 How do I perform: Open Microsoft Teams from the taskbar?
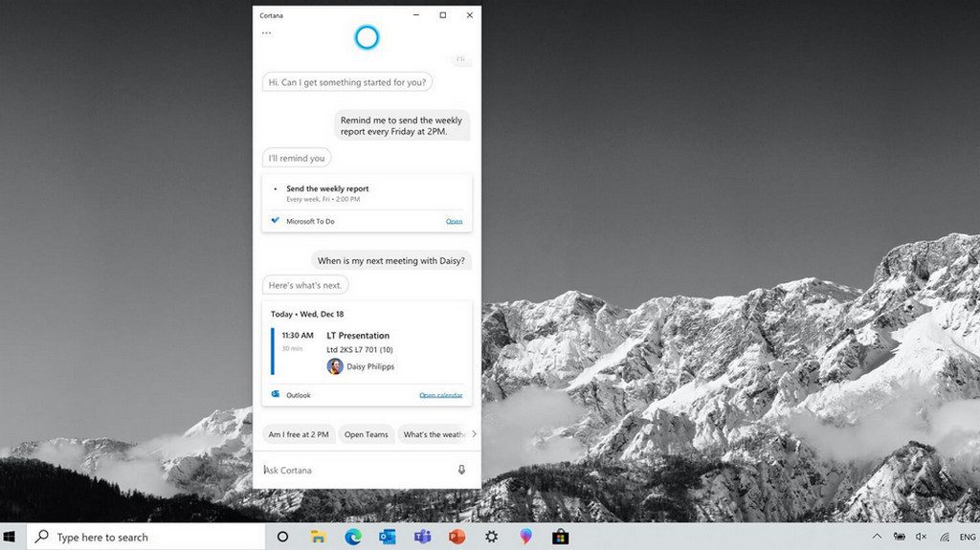click(422, 537)
